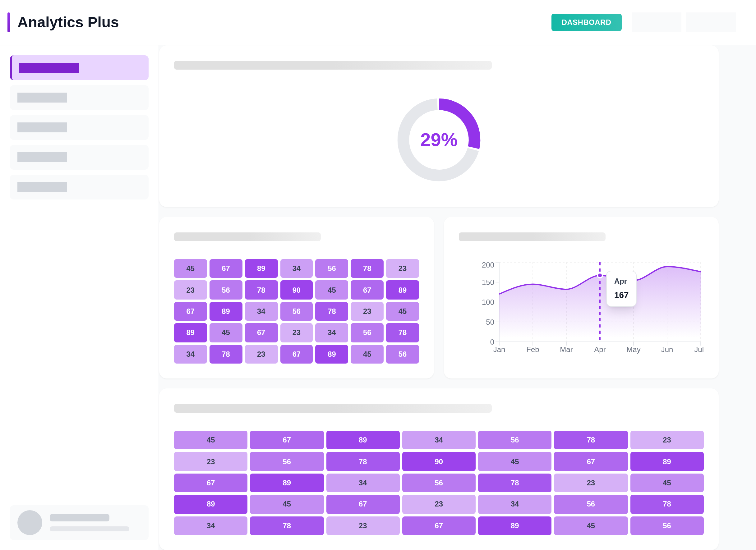Click the rightmost blank header button
Screen dimensions: 756x550
pyautogui.click(x=711, y=22)
